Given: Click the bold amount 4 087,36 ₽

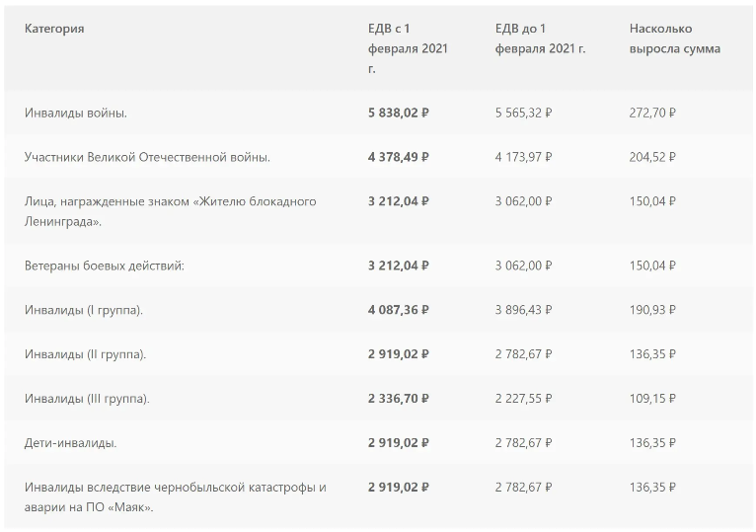Looking at the screenshot, I should coord(398,310).
